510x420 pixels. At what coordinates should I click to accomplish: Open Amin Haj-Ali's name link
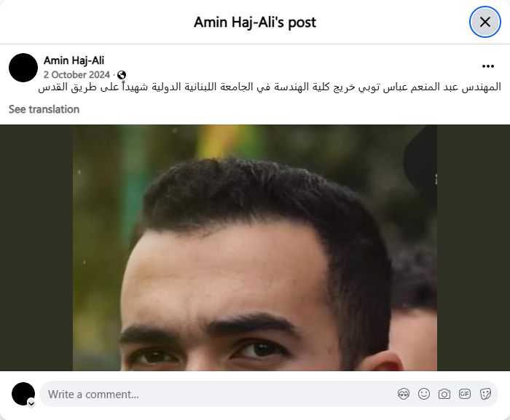click(x=74, y=60)
